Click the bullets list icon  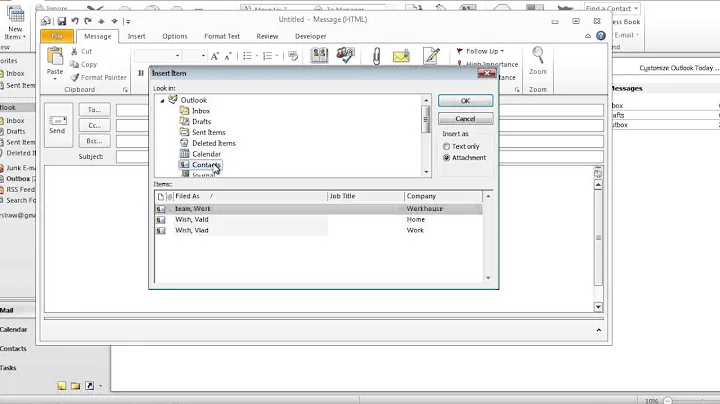(x=248, y=56)
